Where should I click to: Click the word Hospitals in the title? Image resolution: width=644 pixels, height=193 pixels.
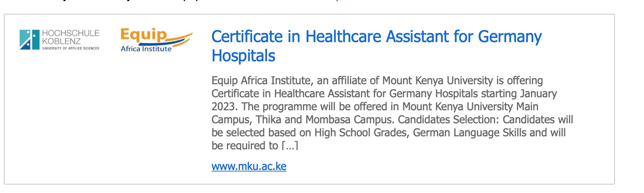[243, 56]
